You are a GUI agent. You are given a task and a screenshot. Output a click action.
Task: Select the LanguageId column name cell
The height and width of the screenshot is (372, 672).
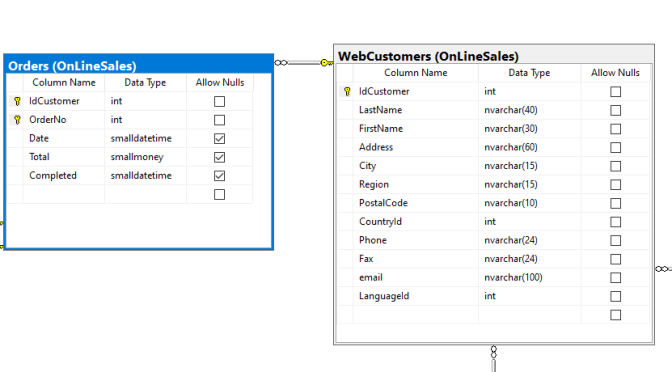tap(416, 296)
